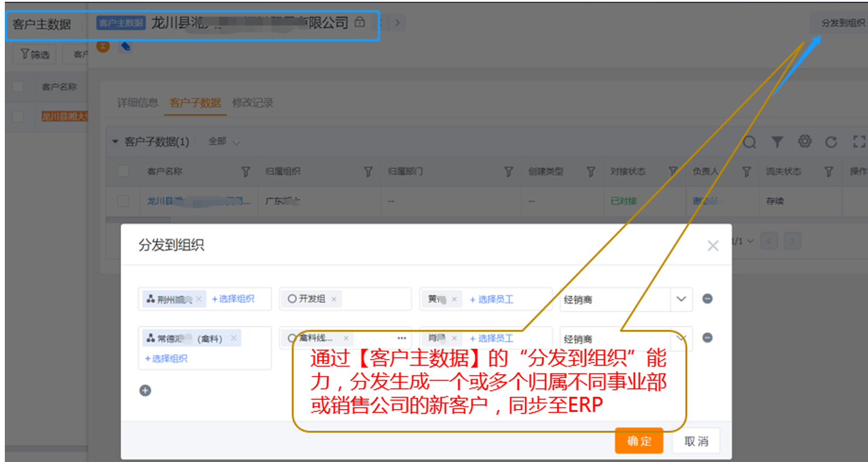Filter the 负责人 column
This screenshot has width=868, height=462.
tap(747, 172)
